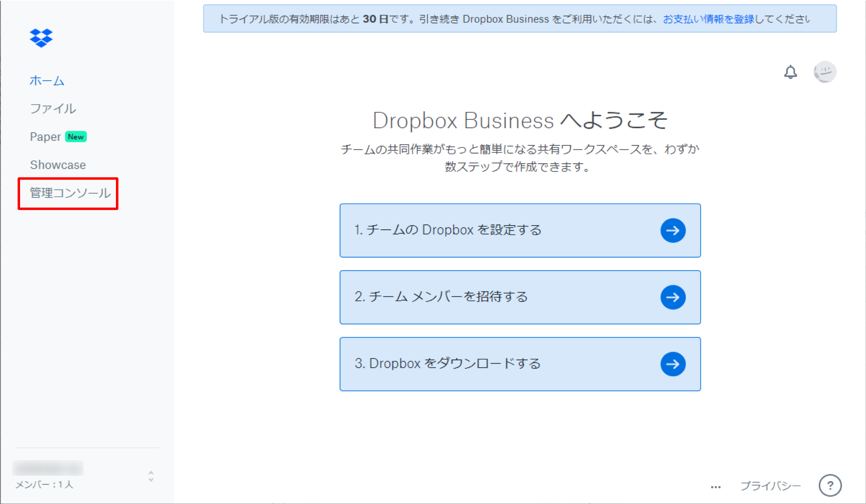Screen dimensions: 866x504
Task: Open Paper in sidebar
Action: pos(45,137)
